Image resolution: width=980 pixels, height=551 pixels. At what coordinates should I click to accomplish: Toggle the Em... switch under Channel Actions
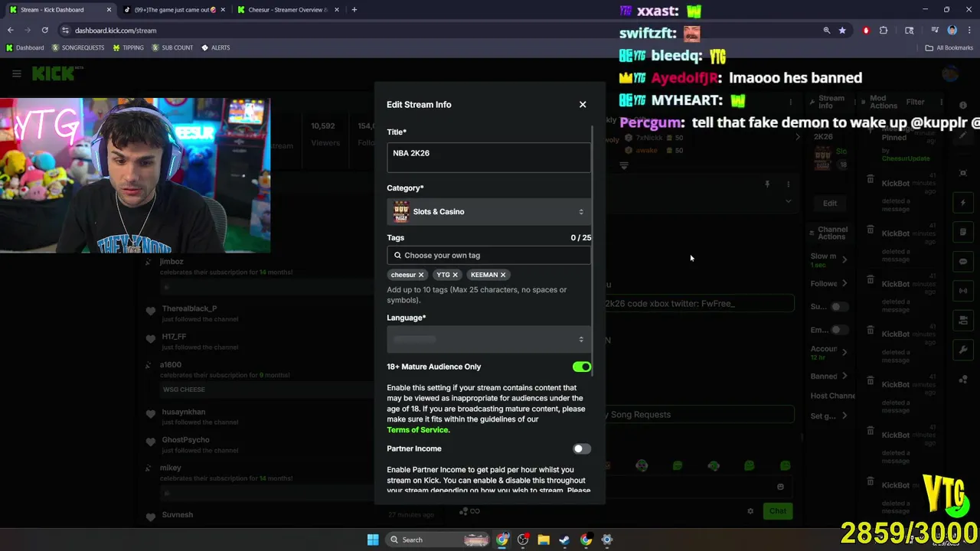[x=840, y=330]
